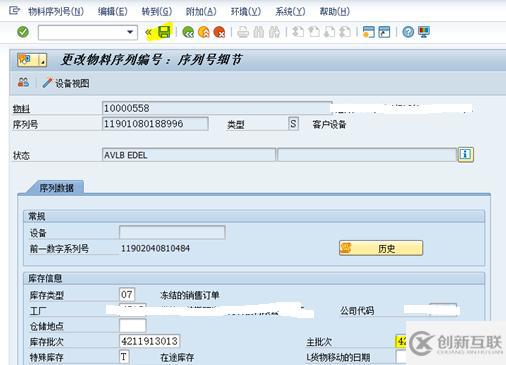Click the 历史 button
This screenshot has width=506, height=365.
tap(381, 248)
